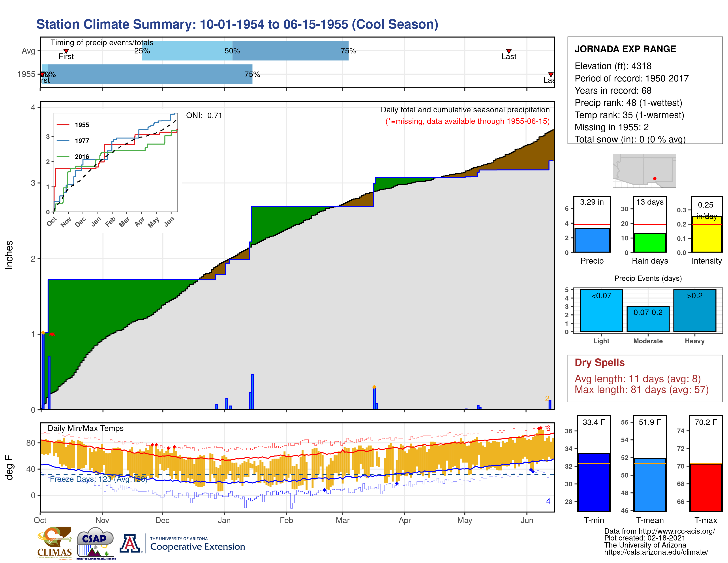Click the yellow Intensity bar
The height and width of the screenshot is (563, 728).
click(707, 234)
